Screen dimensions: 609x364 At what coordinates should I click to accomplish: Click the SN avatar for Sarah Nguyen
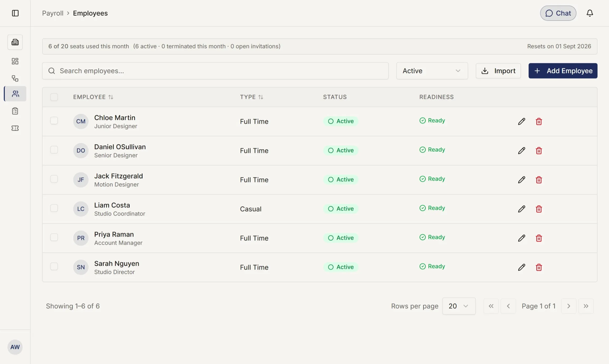pos(81,267)
